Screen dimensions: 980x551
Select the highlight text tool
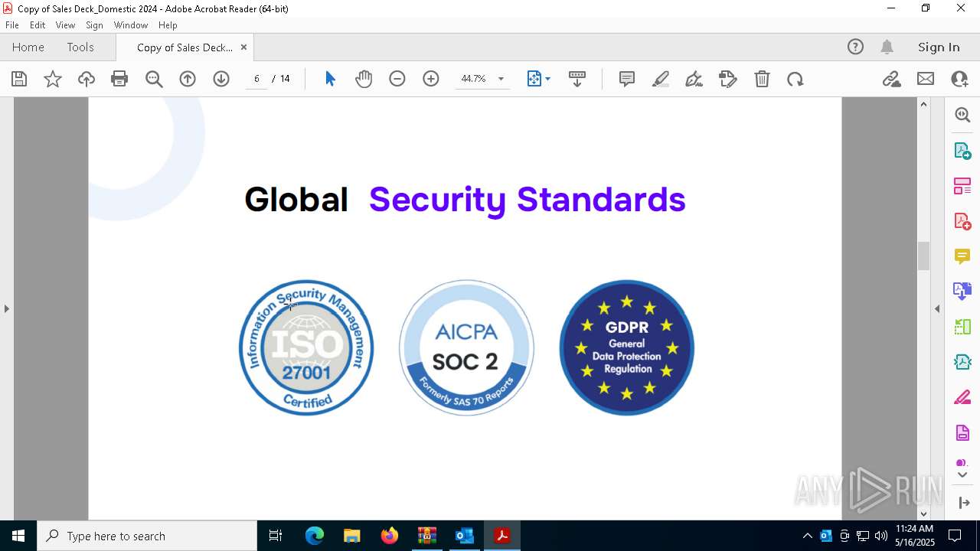(x=661, y=79)
